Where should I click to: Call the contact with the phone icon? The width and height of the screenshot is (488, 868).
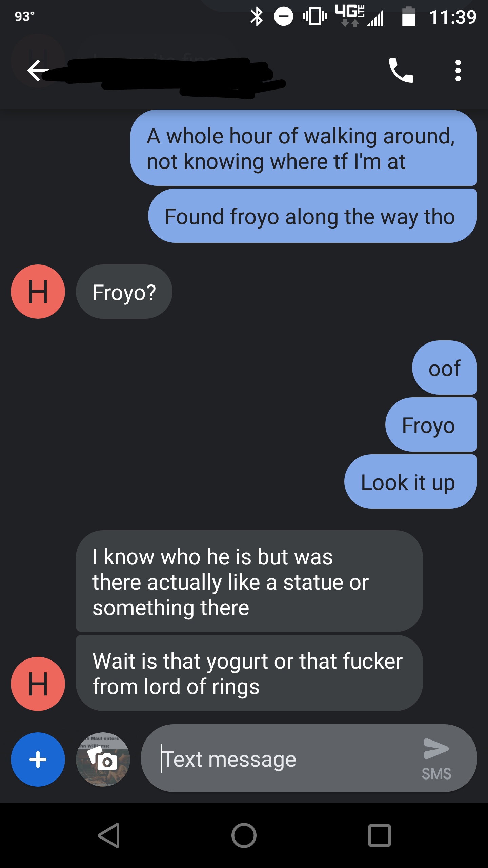(x=401, y=71)
